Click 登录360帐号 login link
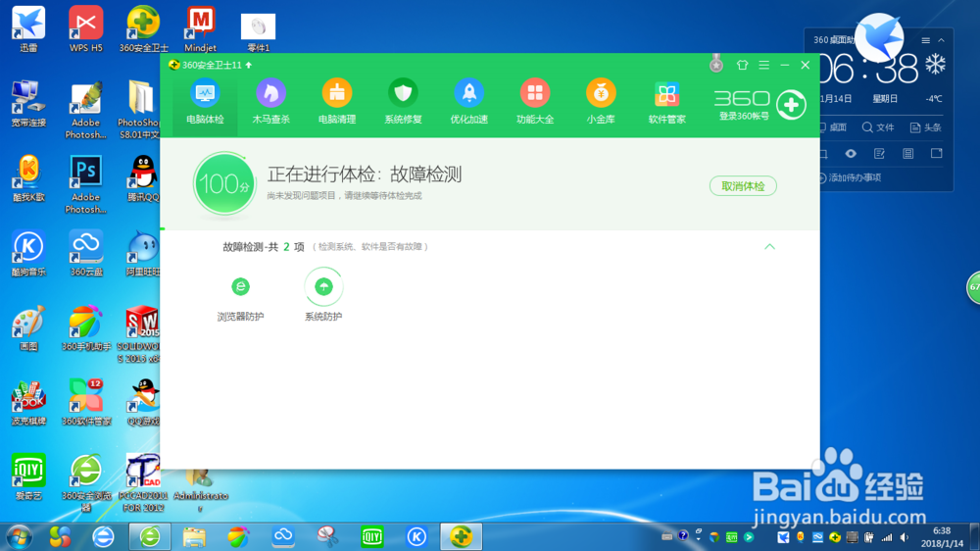 [x=743, y=117]
